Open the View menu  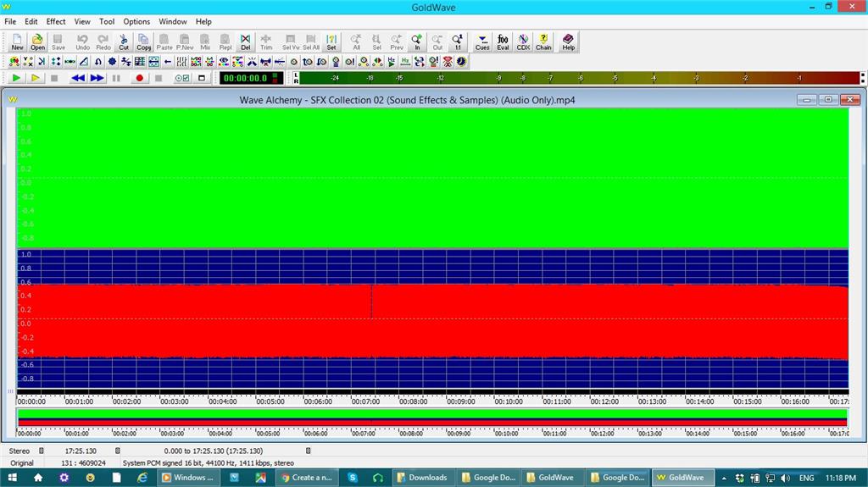click(82, 21)
